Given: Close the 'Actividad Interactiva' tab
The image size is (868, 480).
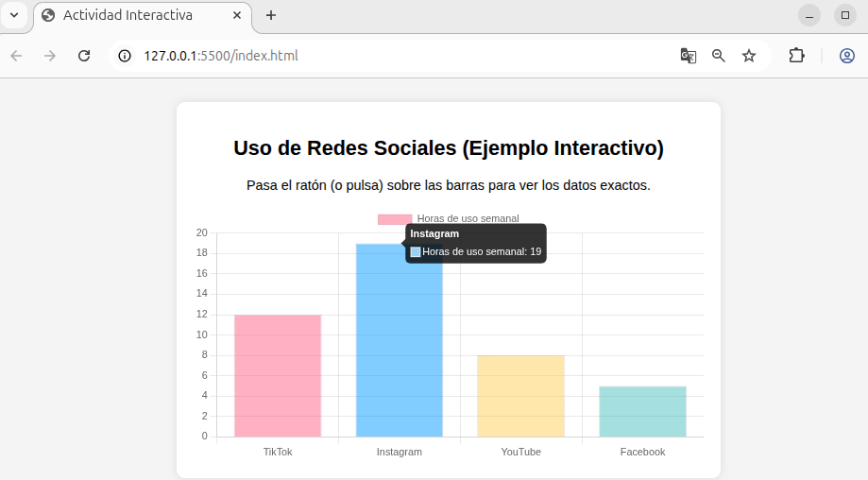Looking at the screenshot, I should tap(237, 16).
